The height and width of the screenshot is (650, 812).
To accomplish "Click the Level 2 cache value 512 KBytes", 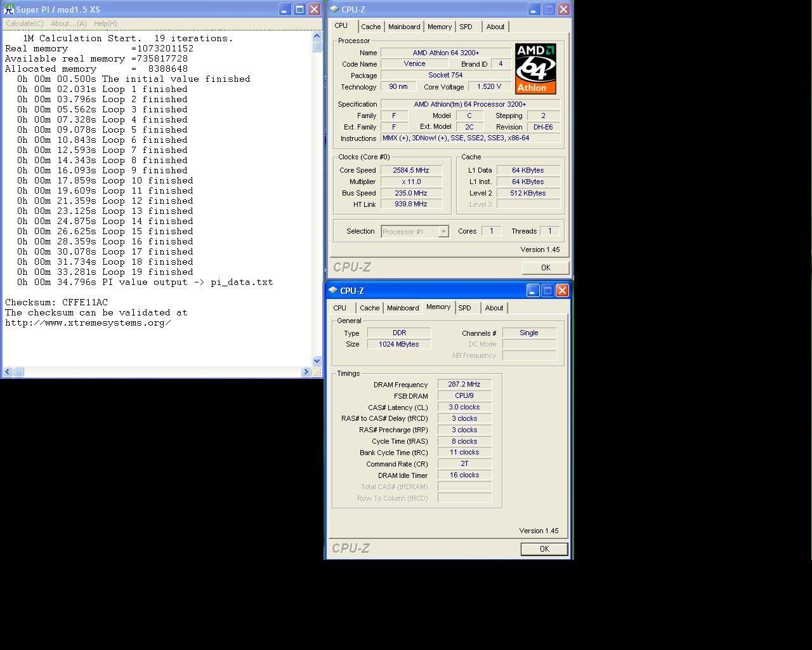I will 528,193.
